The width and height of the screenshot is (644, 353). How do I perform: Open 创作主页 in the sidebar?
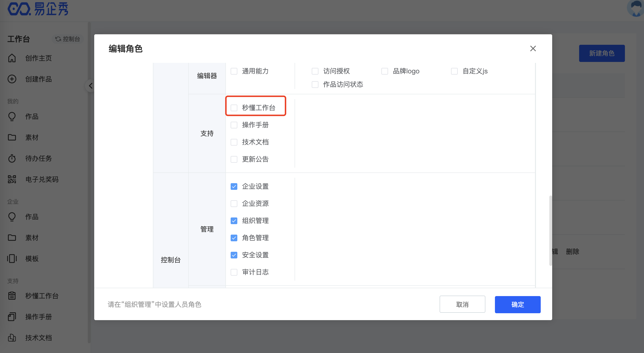coord(38,58)
